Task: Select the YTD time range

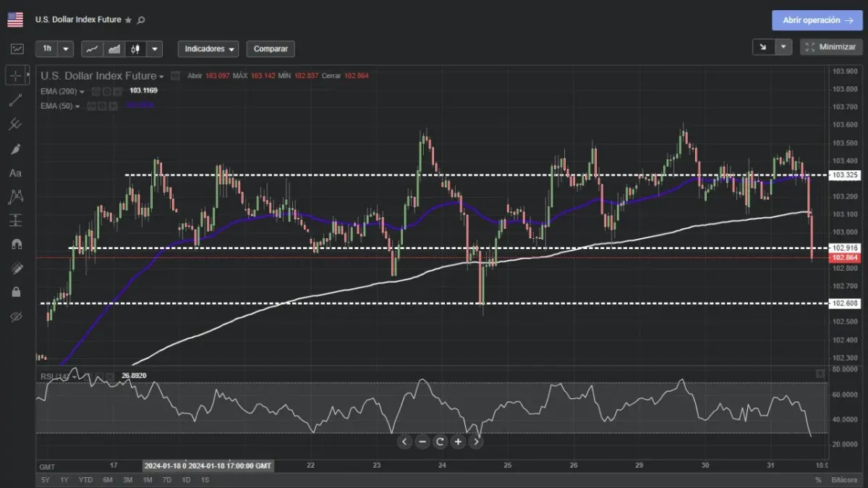Action: click(x=85, y=480)
